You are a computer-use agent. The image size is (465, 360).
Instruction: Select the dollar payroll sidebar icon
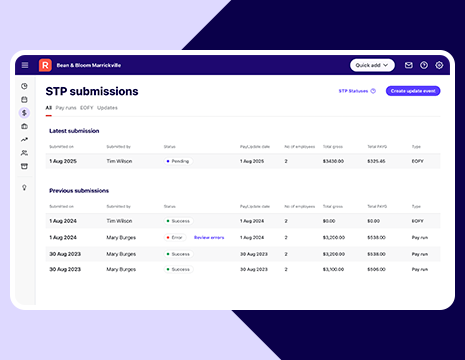[24, 113]
